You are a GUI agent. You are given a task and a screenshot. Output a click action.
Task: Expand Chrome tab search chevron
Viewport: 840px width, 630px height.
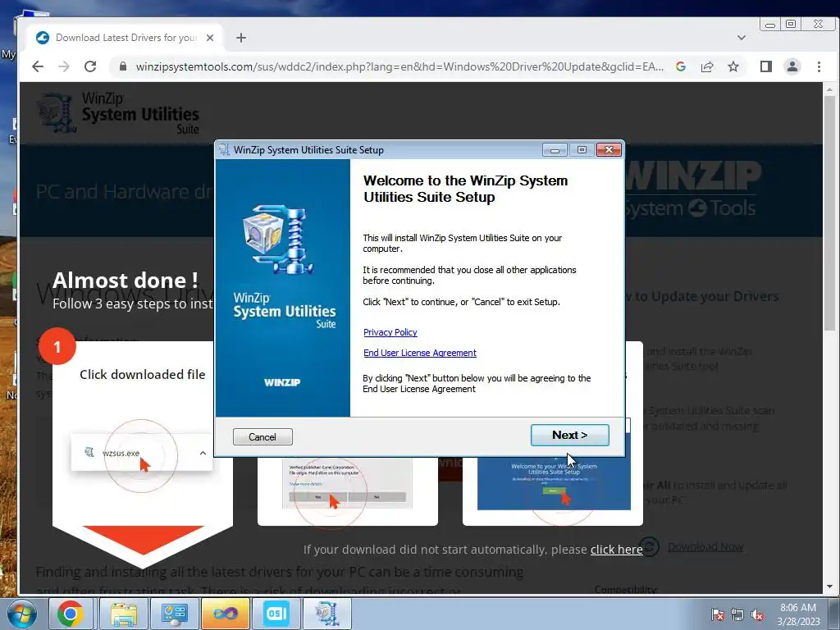coord(742,38)
